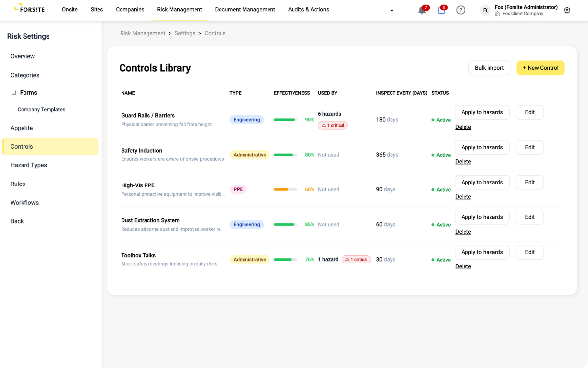Edit the Guard Rails / Barriers control
This screenshot has width=588, height=368.
[530, 112]
